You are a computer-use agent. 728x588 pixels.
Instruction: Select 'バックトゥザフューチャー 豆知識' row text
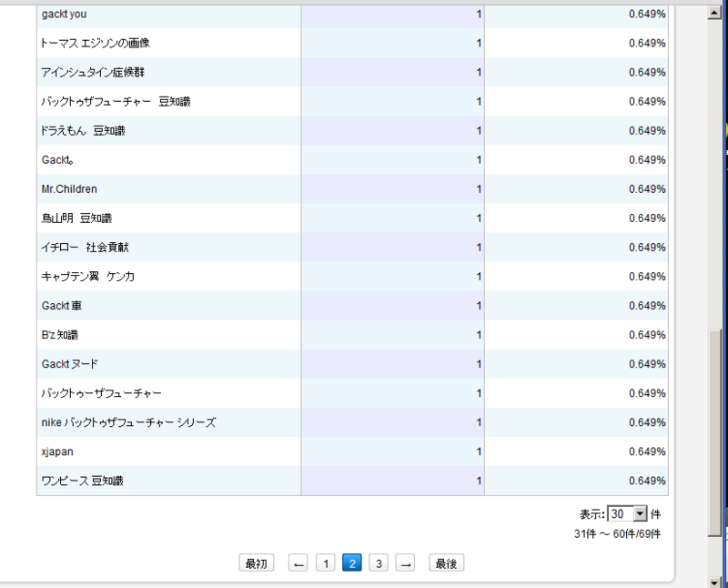coord(116,102)
